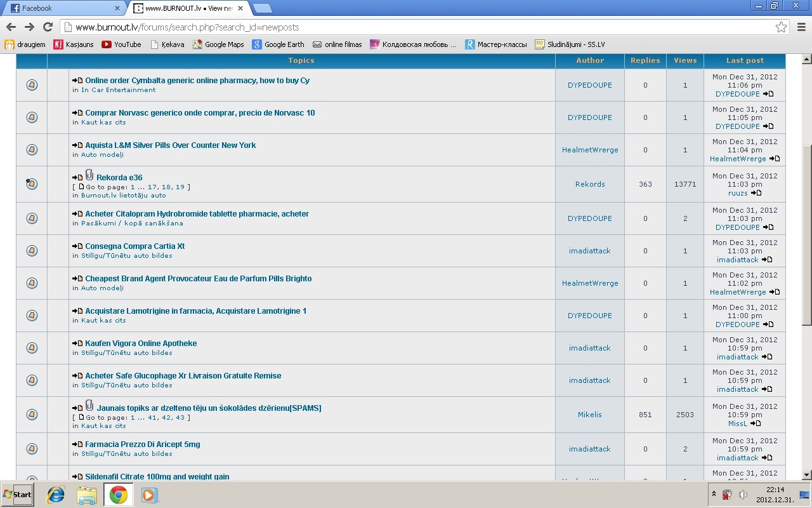Image resolution: width=812 pixels, height=508 pixels.
Task: Switch to the Facebook tab
Action: (x=63, y=8)
